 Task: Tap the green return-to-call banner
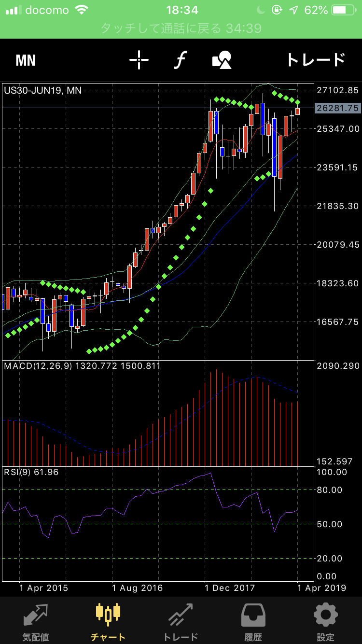[x=181, y=28]
